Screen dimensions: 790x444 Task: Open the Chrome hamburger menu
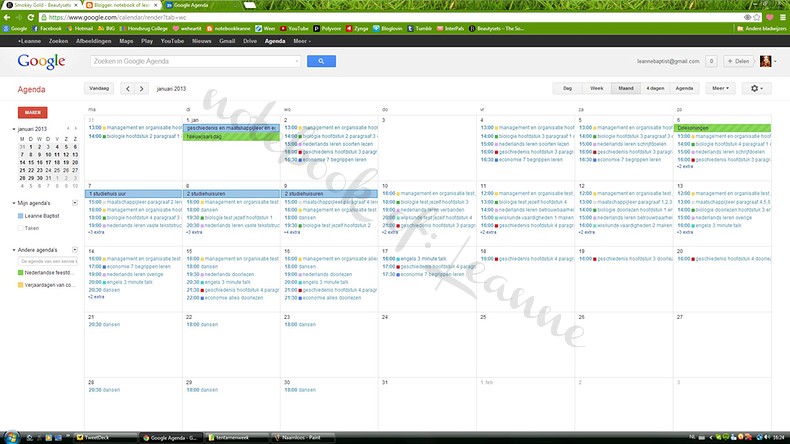tap(783, 17)
